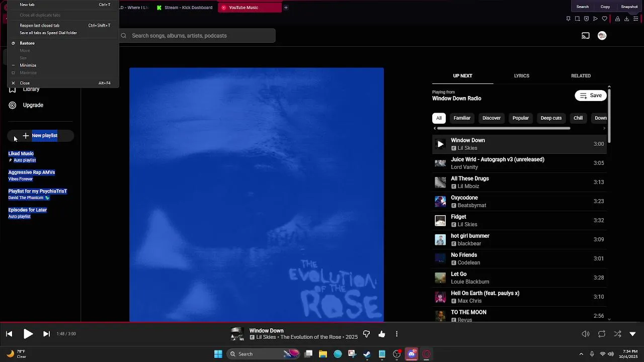Open Discord from the taskbar
The image size is (644, 362).
coord(412,354)
